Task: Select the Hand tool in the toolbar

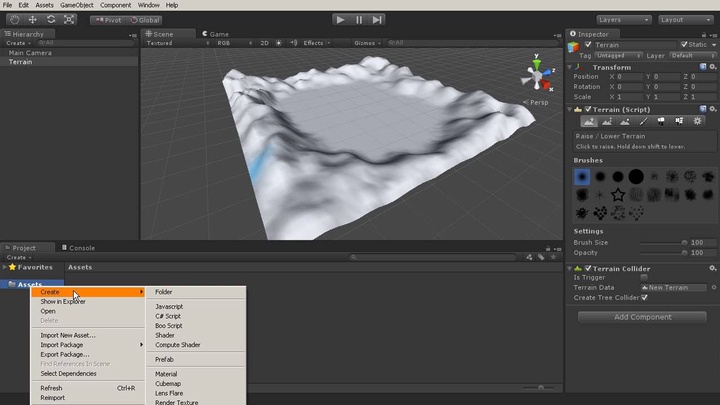Action: [14, 19]
